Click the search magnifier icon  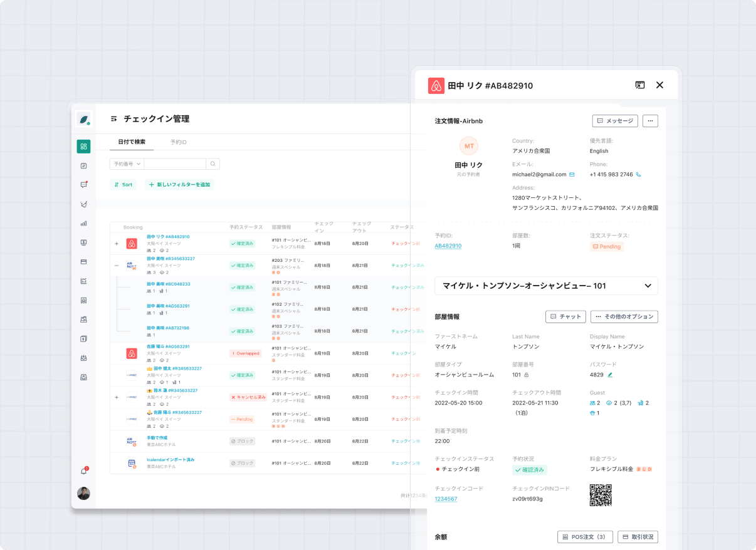point(213,164)
